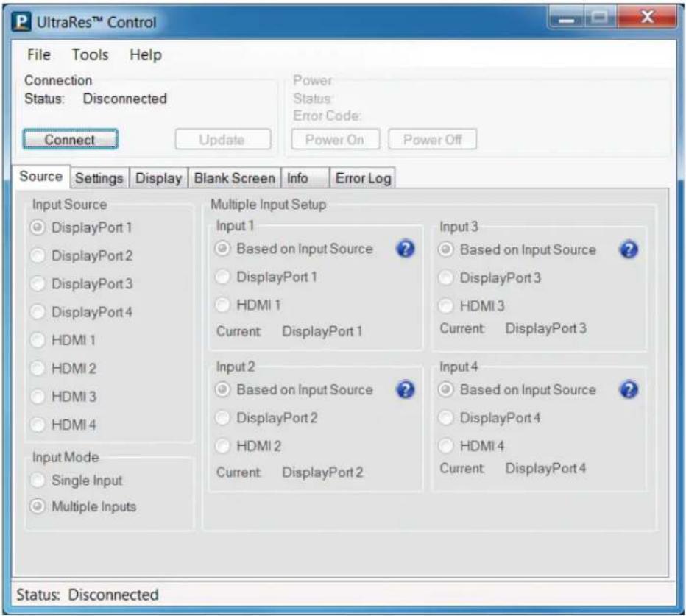This screenshot has height=616, width=686.
Task: Click the UltraRes Control app icon in title bar
Action: tap(21, 22)
